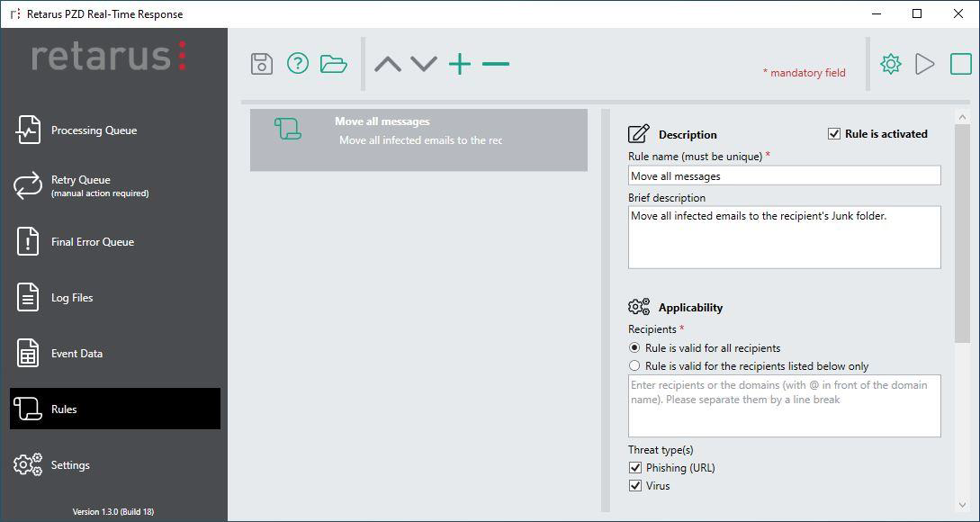Click the Rule name input field
980x522 pixels.
coord(784,176)
